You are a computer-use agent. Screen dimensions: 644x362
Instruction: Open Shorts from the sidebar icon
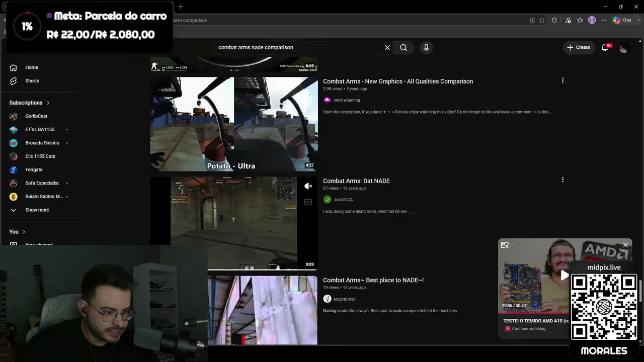pyautogui.click(x=14, y=81)
